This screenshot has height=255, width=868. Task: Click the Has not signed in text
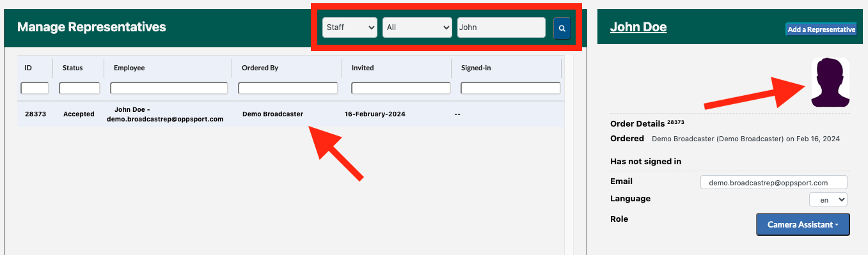pyautogui.click(x=645, y=161)
